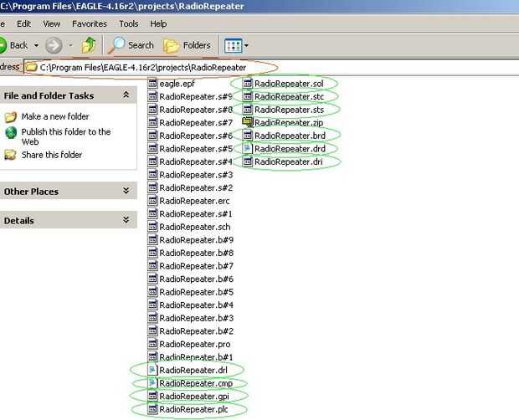The image size is (519, 420).
Task: Select the RadioRepeater.plc file icon
Action: 152,409
